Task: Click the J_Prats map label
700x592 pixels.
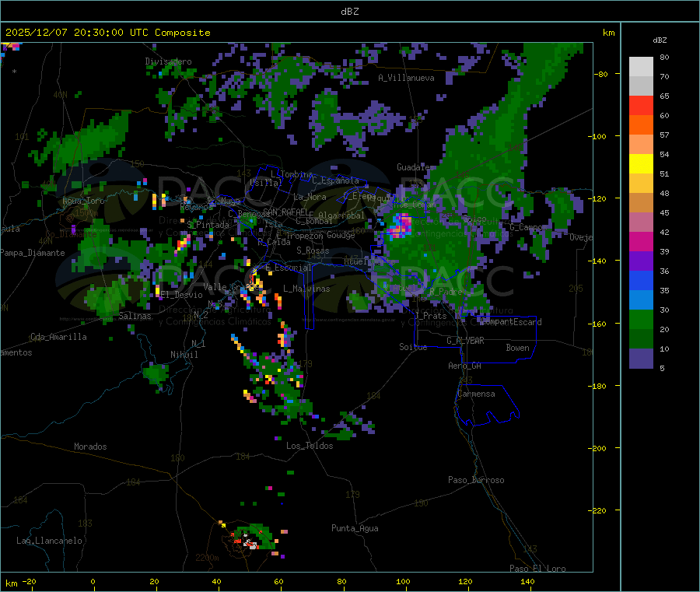Action: pos(430,316)
